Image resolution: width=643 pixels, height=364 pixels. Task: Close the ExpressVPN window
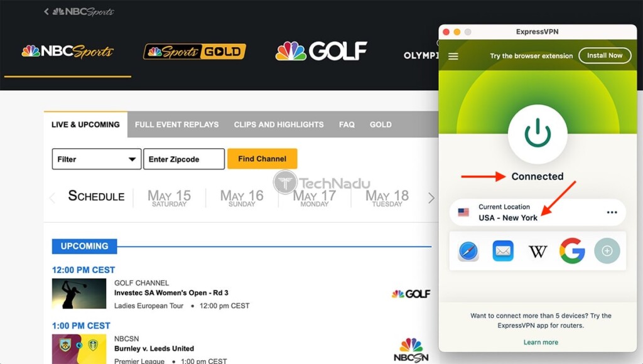click(x=446, y=32)
